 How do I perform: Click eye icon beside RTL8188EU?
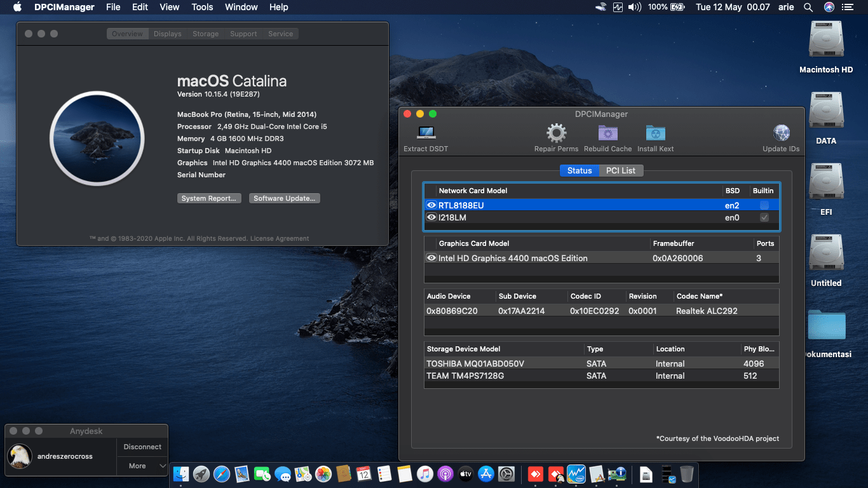click(431, 205)
